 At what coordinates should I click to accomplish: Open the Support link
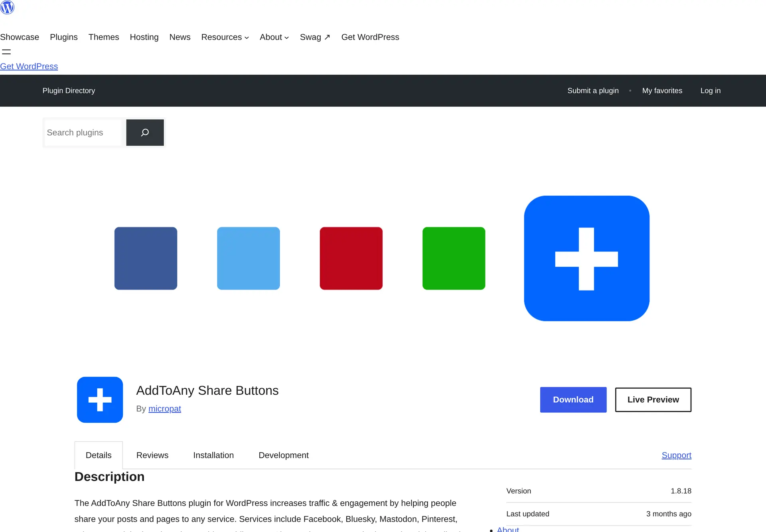pos(676,455)
